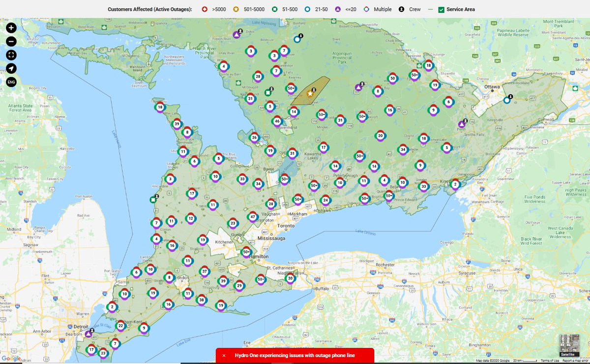Select the green square outage near Kincardine
590x364 pixels.
click(x=153, y=199)
